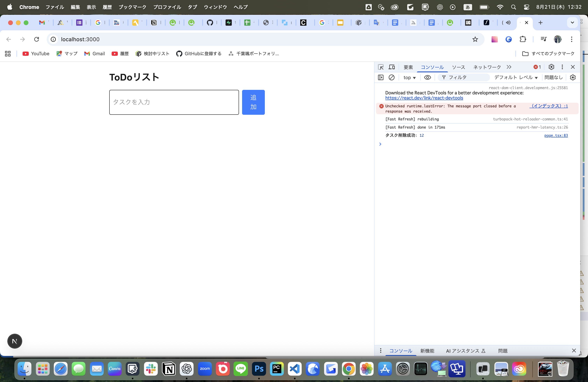Clear the console with the ban icon

(392, 77)
